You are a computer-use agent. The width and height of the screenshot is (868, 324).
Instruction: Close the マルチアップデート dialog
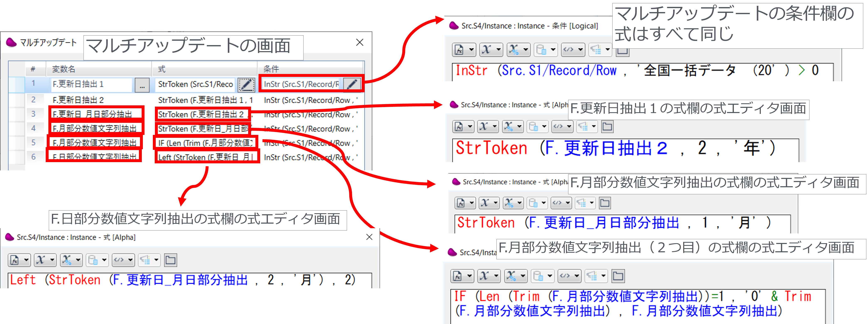pos(359,42)
